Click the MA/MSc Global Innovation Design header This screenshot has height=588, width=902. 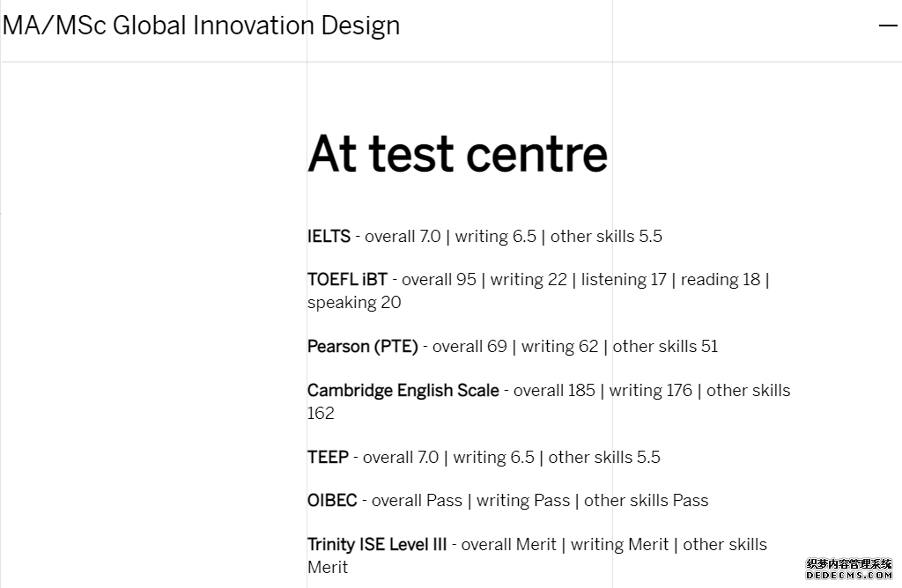pyautogui.click(x=201, y=26)
